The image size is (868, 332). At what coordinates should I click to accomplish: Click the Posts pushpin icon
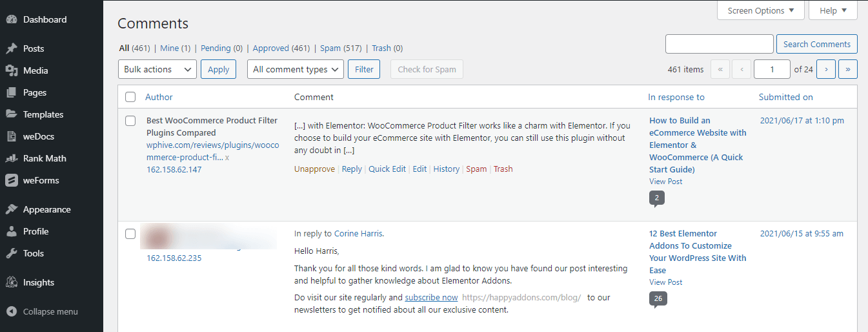(11, 48)
